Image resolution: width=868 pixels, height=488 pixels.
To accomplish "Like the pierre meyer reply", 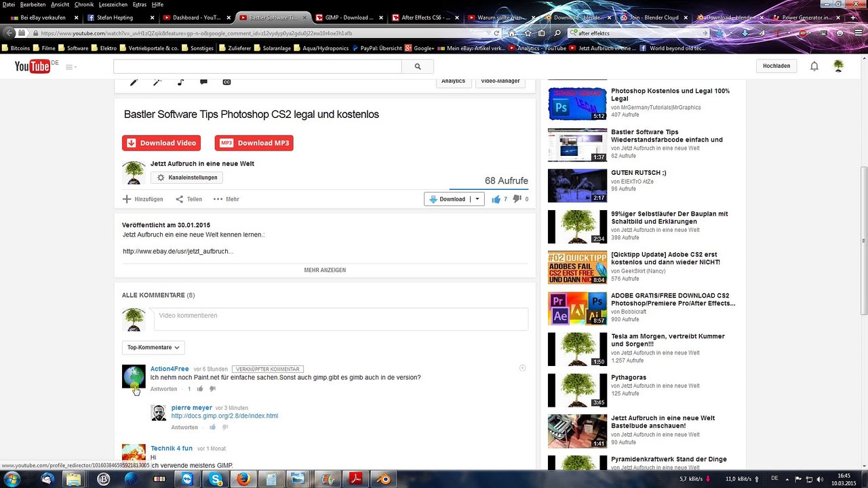I will 212,428.
